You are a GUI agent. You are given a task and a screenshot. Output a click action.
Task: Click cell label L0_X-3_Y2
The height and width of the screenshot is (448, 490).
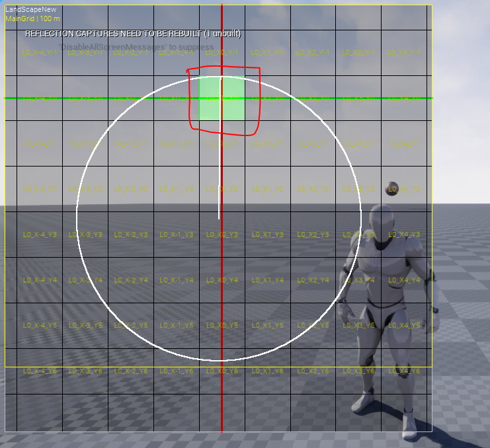coord(85,189)
